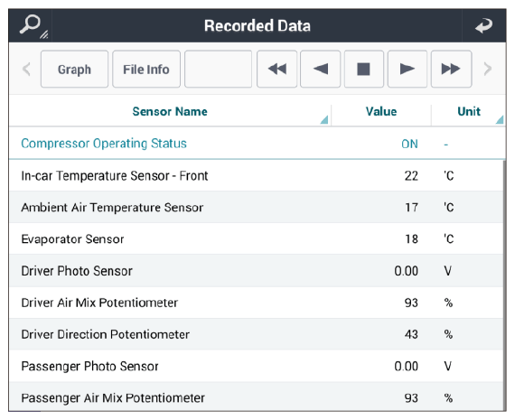Fast rewind recorded data

pyautogui.click(x=276, y=69)
